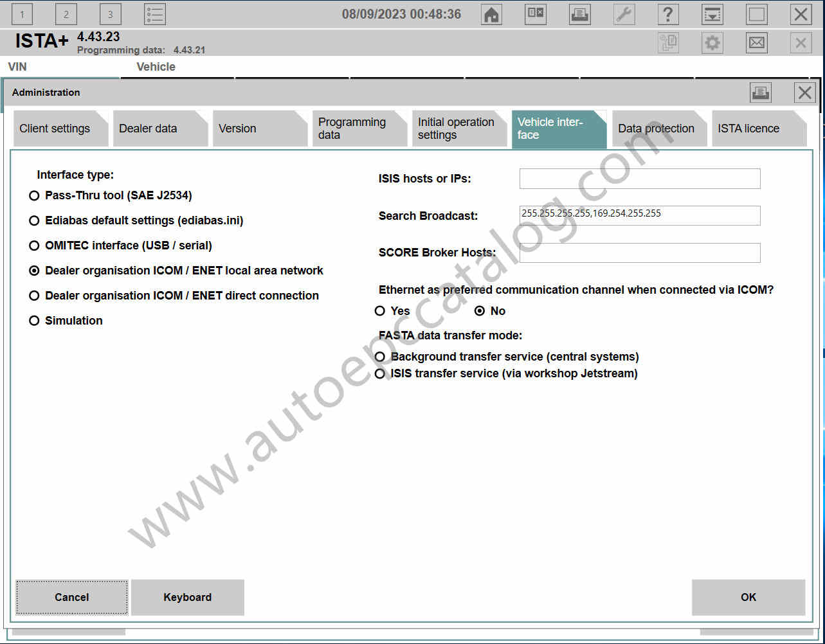Select ICOM / ENET local area network
The image size is (825, 644).
(x=176, y=271)
